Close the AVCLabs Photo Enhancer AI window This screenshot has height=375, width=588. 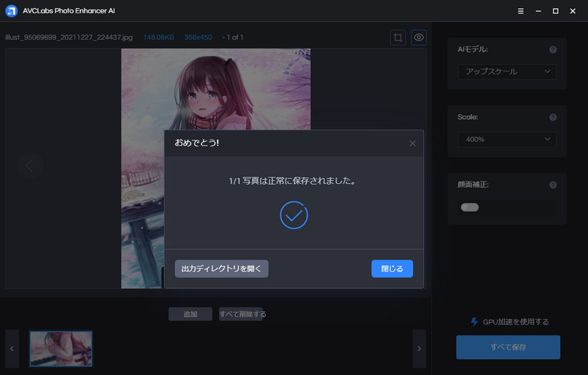coord(573,11)
